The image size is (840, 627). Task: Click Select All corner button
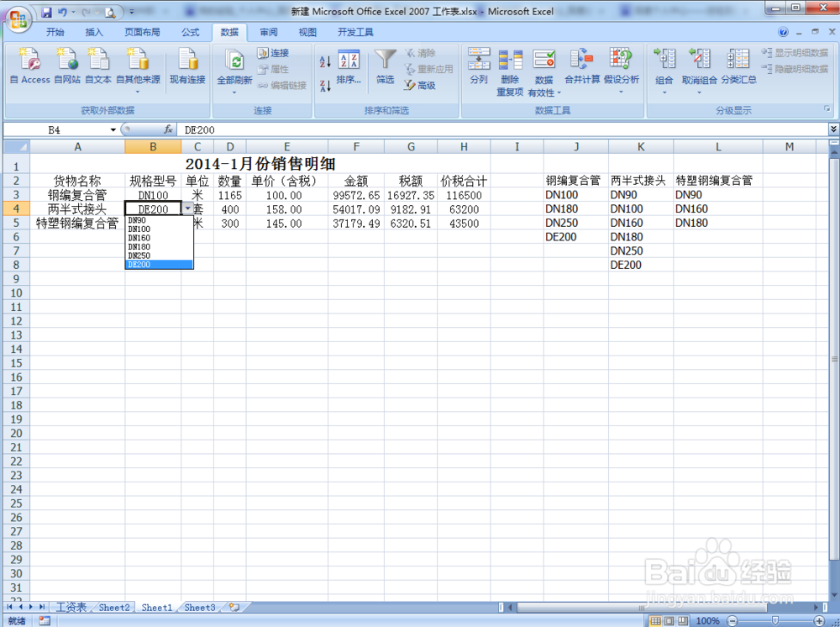[16, 146]
